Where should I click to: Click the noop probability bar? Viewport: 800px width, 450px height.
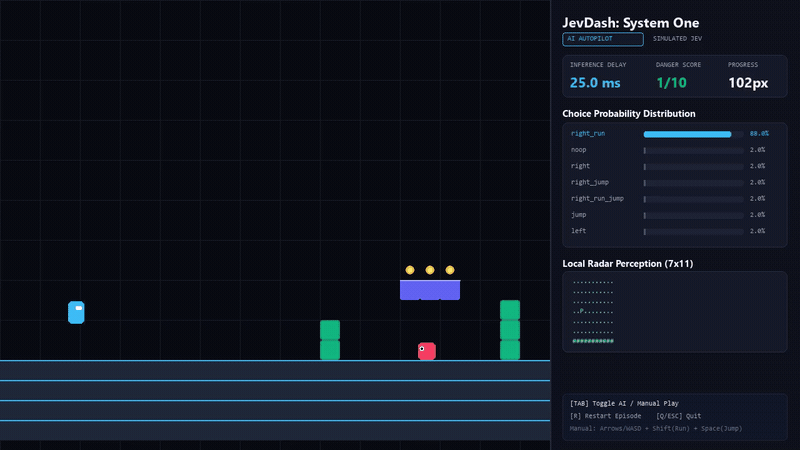click(x=693, y=151)
